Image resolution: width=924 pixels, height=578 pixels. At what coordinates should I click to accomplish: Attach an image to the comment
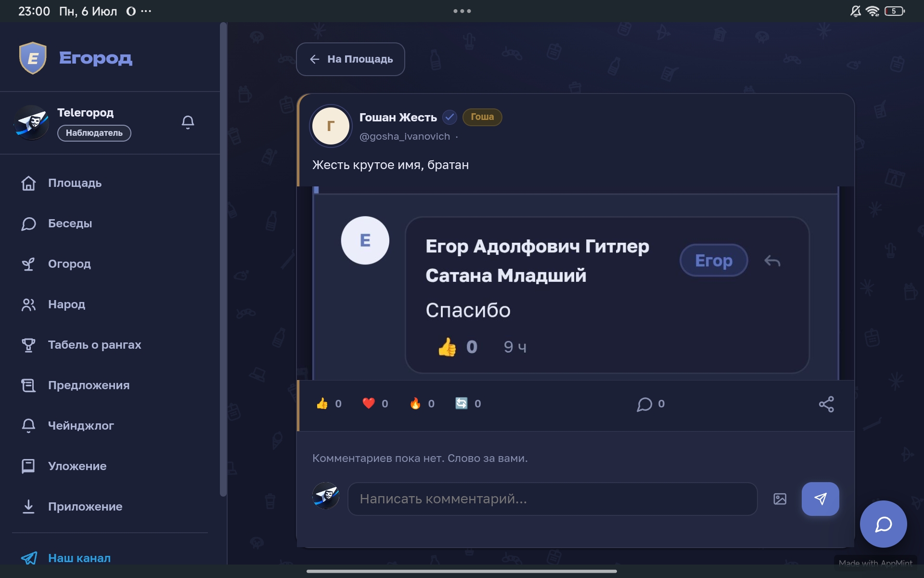tap(780, 499)
